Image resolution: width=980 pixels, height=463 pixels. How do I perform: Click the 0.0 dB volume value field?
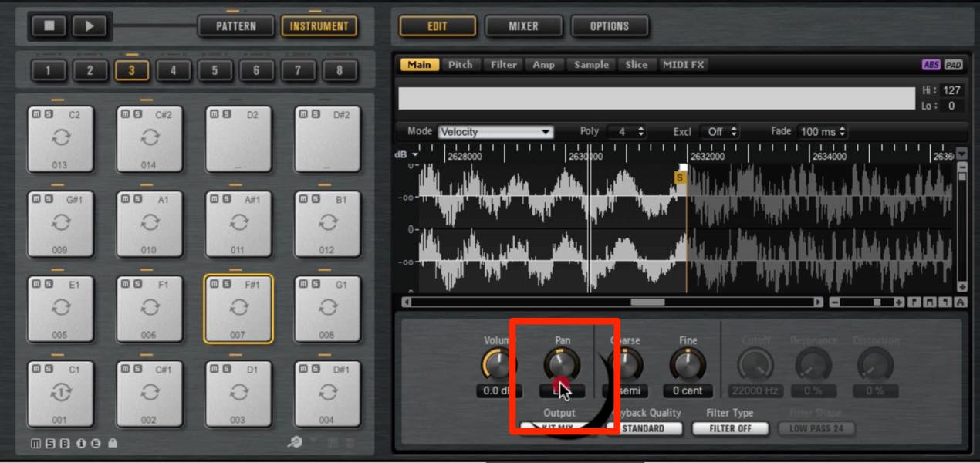(x=498, y=391)
